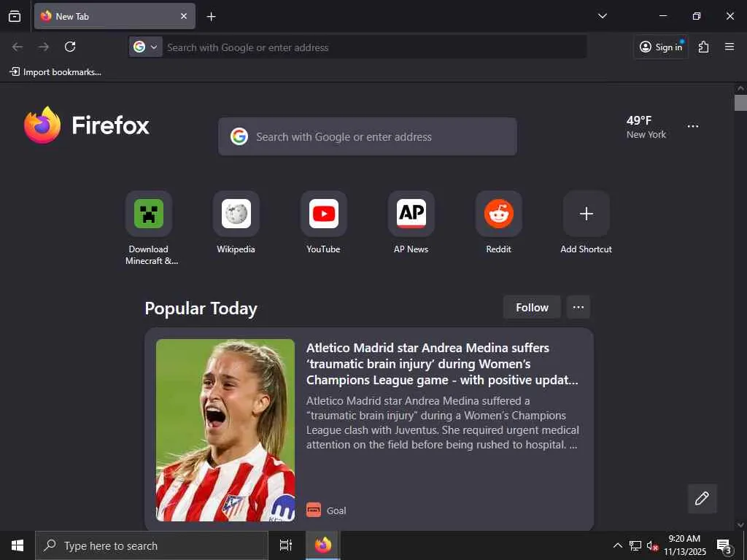Open the Extensions puzzle icon
Viewport: 747px width, 560px height.
click(704, 47)
